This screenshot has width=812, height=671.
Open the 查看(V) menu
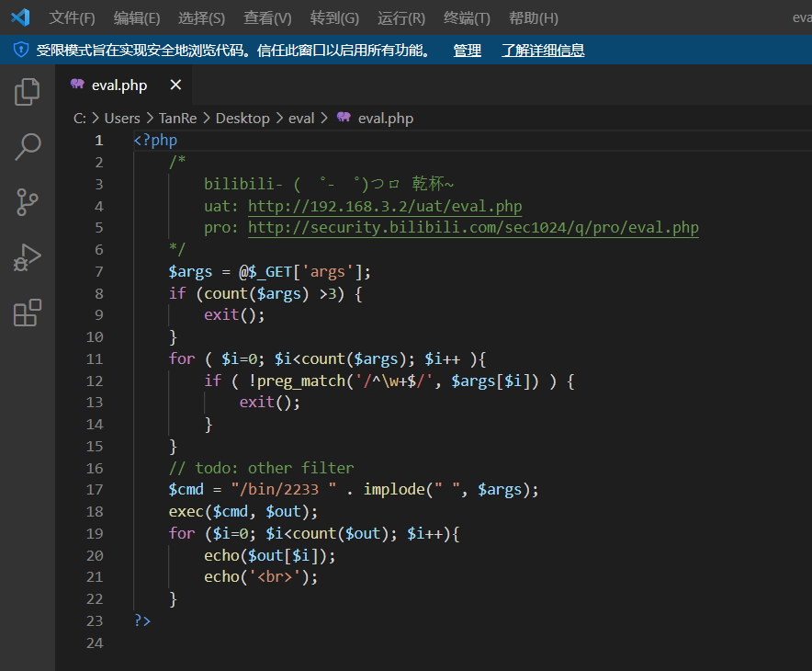tap(267, 18)
